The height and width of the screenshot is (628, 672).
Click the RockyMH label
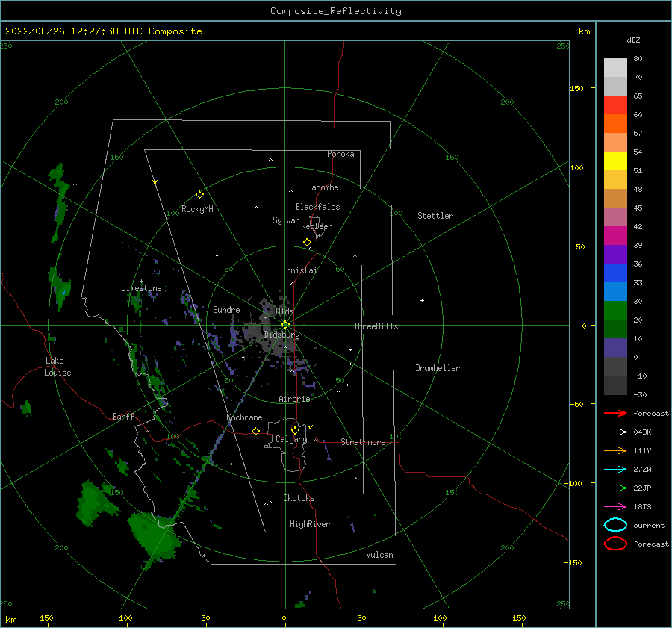click(x=197, y=209)
